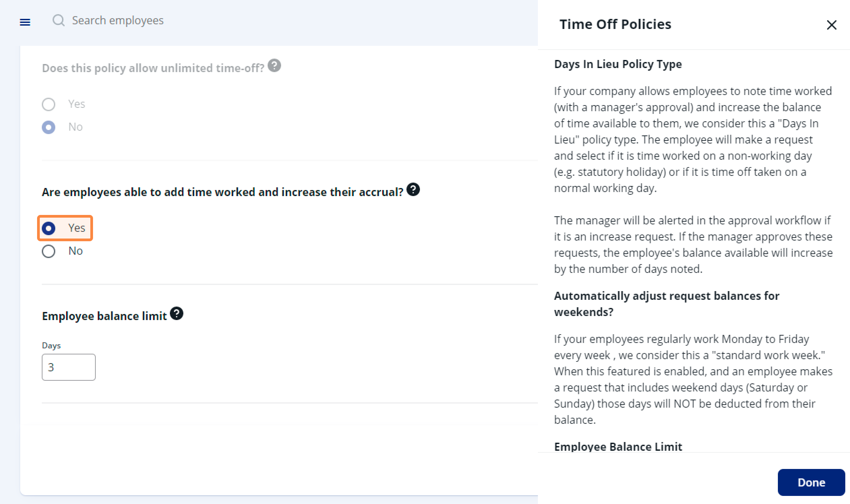Screen dimensions: 850x504
Task: Click the Done button
Action: click(811, 482)
